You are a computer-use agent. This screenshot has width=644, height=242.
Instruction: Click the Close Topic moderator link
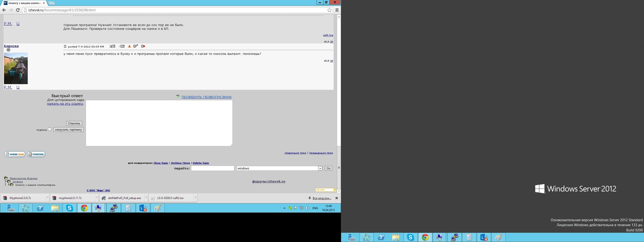pos(161,163)
